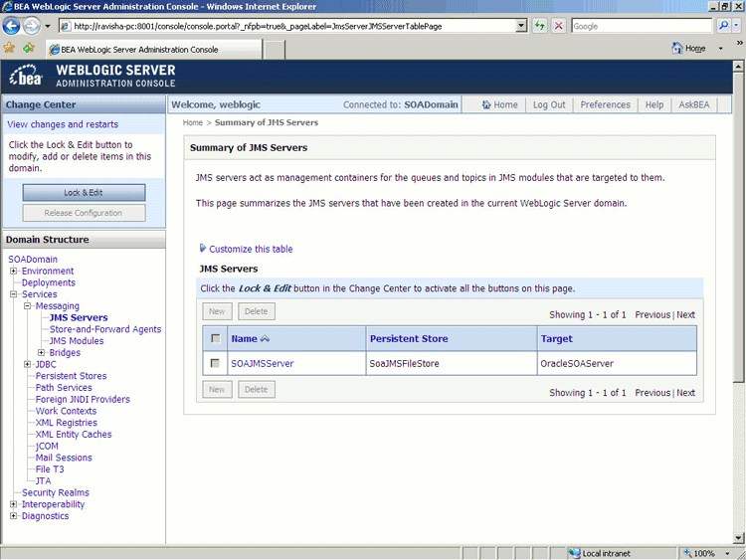Click the IE Home toolbar icon
746x560 pixels.
pos(688,48)
